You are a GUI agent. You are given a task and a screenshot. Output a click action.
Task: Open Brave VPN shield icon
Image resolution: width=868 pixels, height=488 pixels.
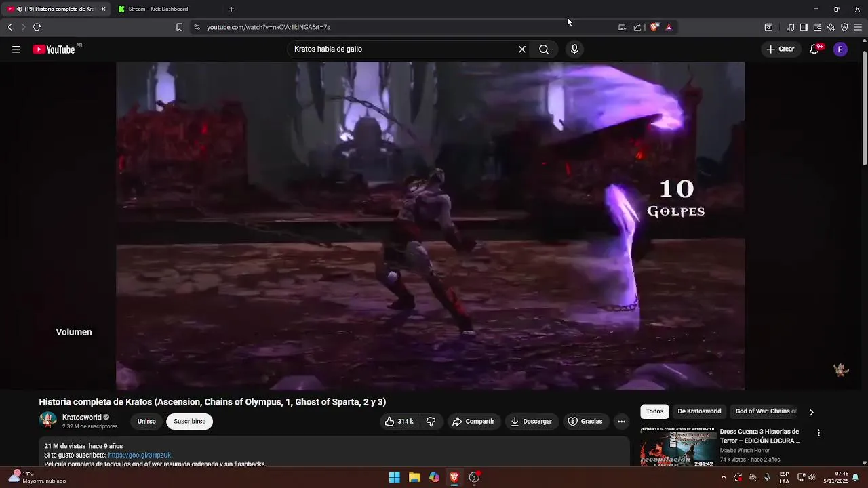tap(844, 27)
